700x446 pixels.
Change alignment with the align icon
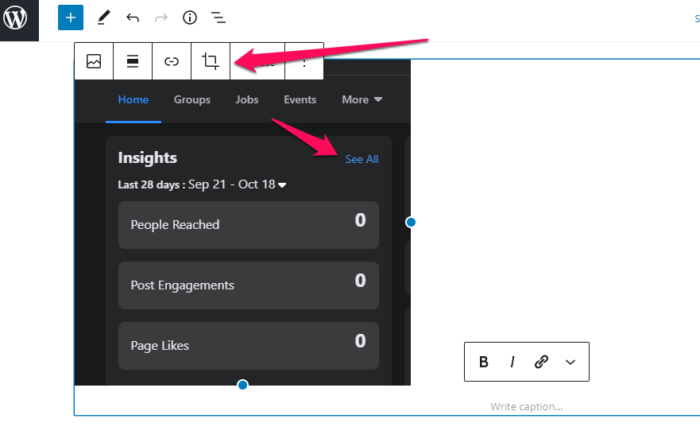(133, 61)
